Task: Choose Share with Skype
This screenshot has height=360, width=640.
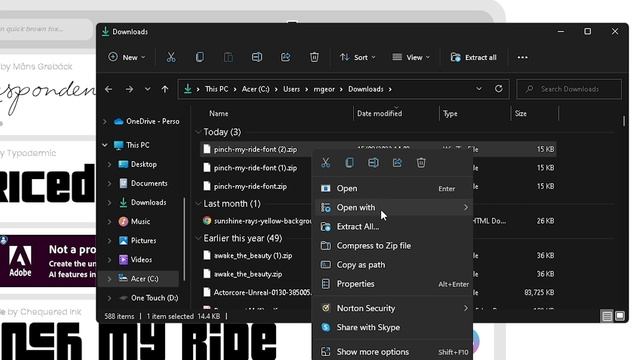Action: [394, 327]
